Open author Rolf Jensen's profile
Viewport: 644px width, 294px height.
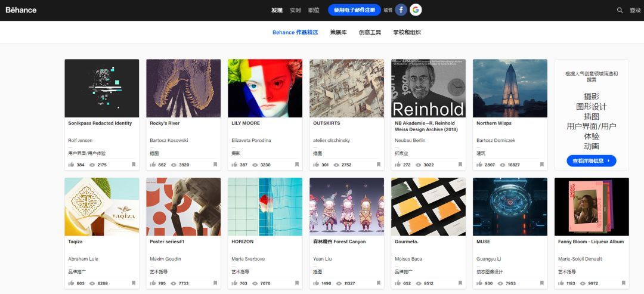(x=80, y=140)
